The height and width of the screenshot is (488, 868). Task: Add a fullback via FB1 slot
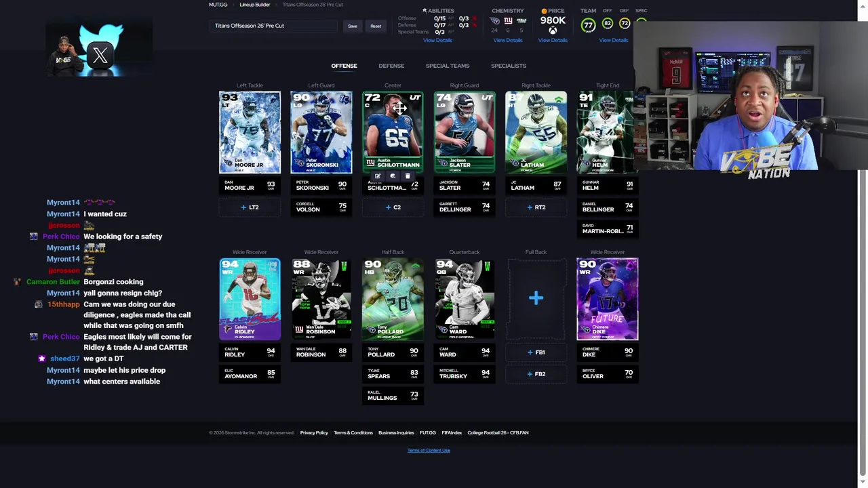coord(536,352)
